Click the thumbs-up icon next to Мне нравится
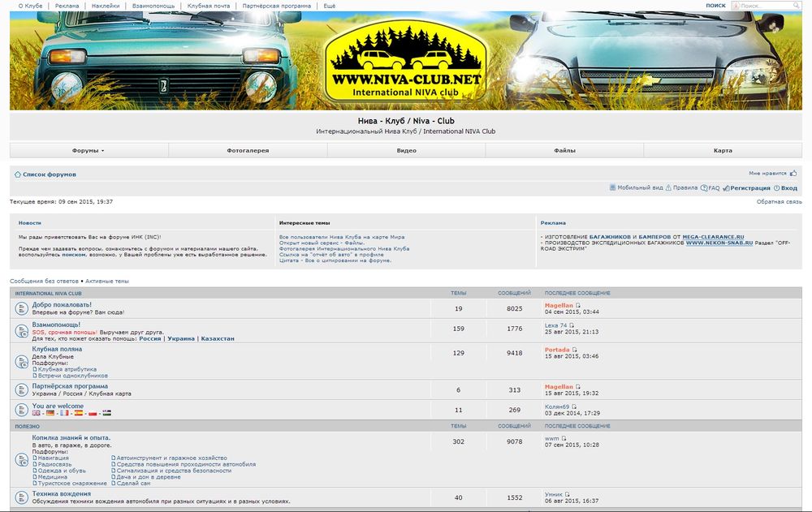This screenshot has height=512, width=812. pos(793,174)
